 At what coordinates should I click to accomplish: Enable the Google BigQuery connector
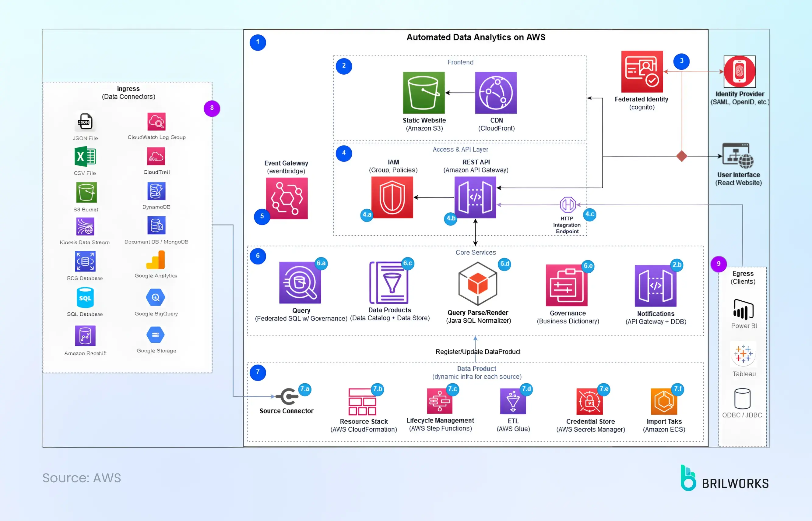156,298
